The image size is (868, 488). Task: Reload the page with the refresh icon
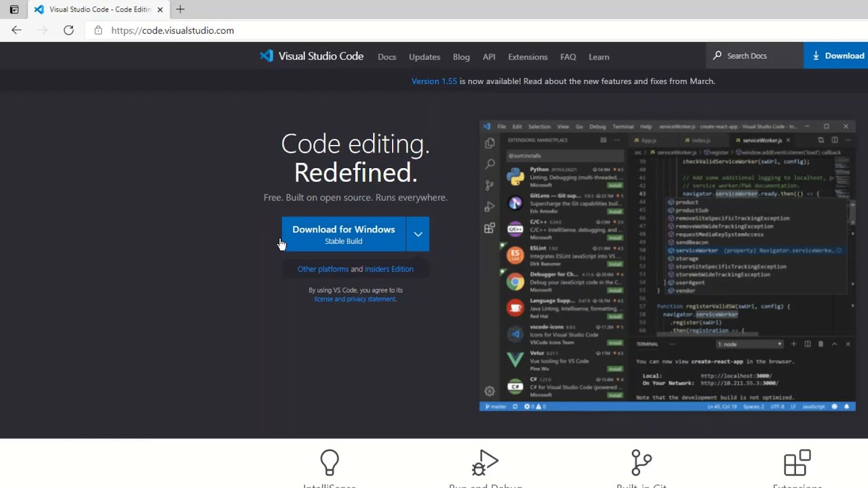pyautogui.click(x=68, y=30)
